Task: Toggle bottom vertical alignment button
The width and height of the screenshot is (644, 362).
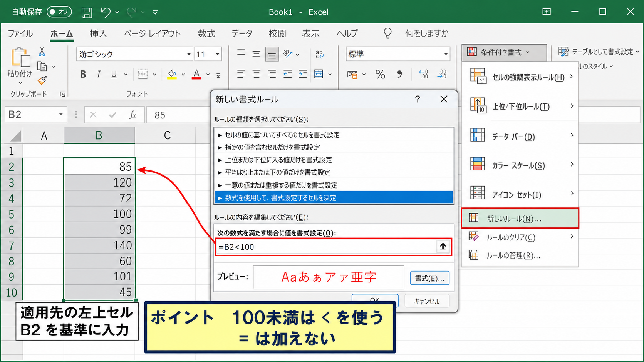Action: (272, 54)
